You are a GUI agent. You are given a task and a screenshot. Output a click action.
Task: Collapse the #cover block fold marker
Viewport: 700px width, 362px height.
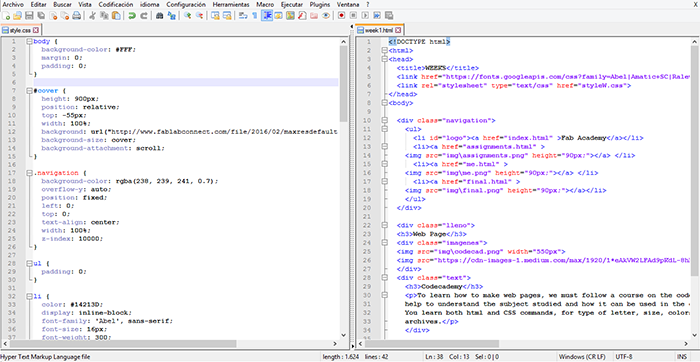(x=29, y=90)
